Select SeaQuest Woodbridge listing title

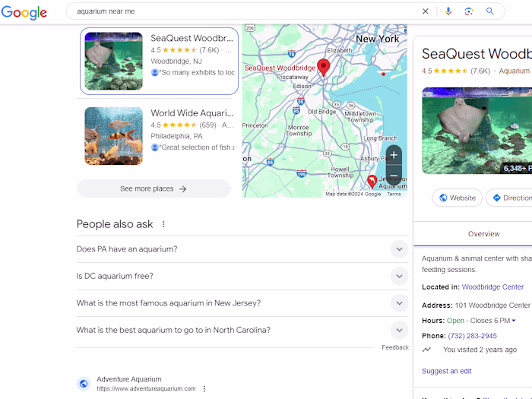(192, 38)
